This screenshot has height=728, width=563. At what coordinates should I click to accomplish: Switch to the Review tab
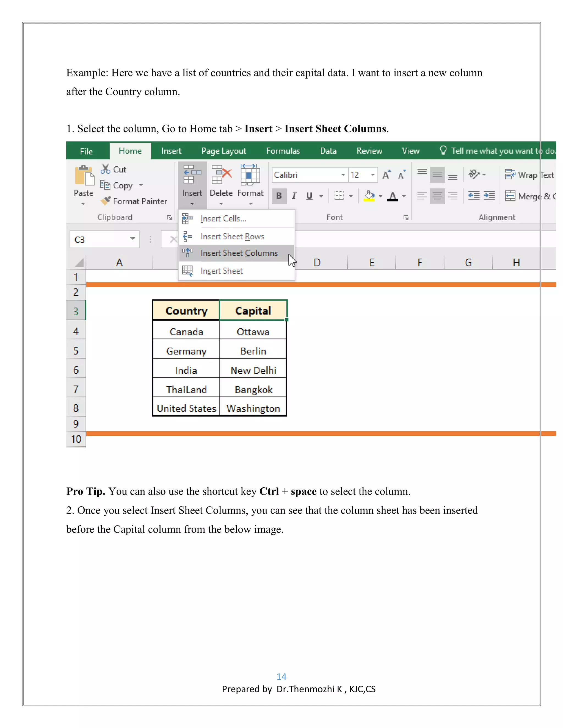(x=369, y=151)
